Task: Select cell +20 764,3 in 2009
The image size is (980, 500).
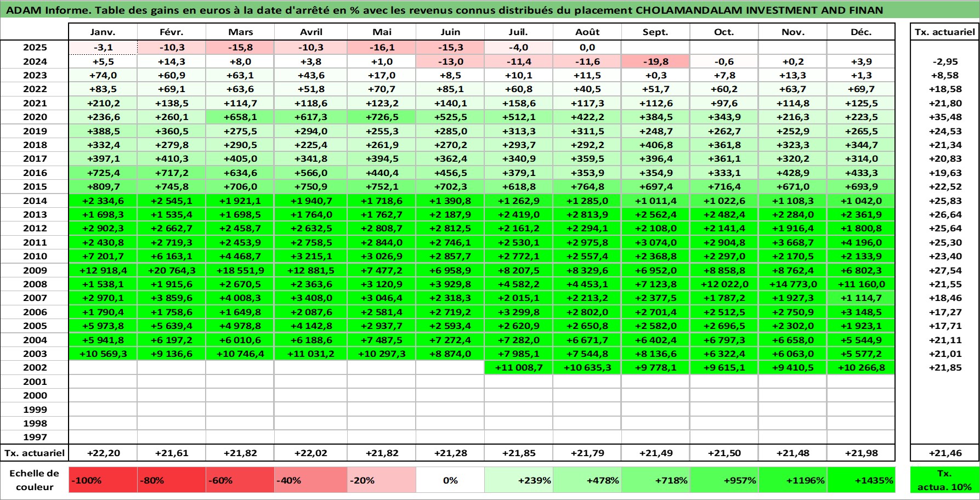Action: coord(172,270)
